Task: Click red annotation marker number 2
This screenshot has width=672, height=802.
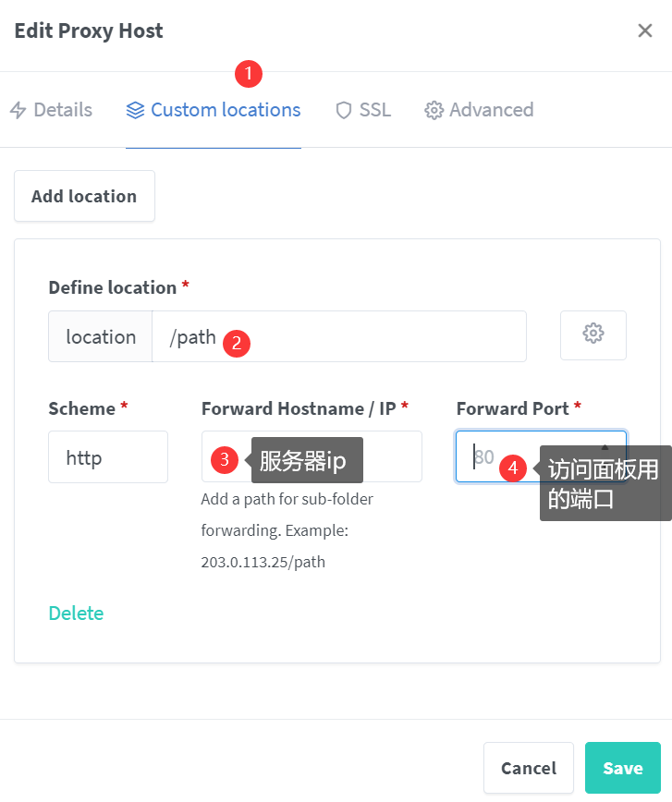Action: pyautogui.click(x=237, y=344)
